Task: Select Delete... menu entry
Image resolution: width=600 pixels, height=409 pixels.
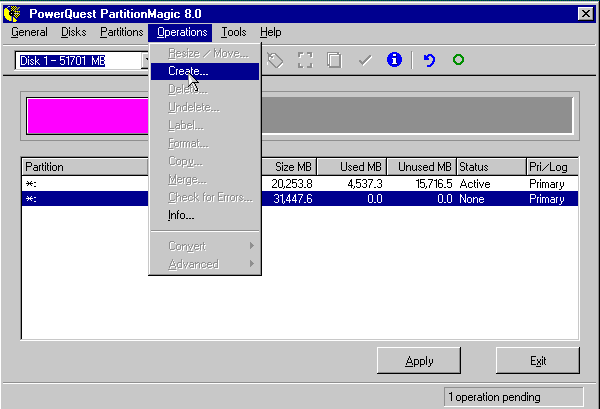Action: (x=205, y=89)
